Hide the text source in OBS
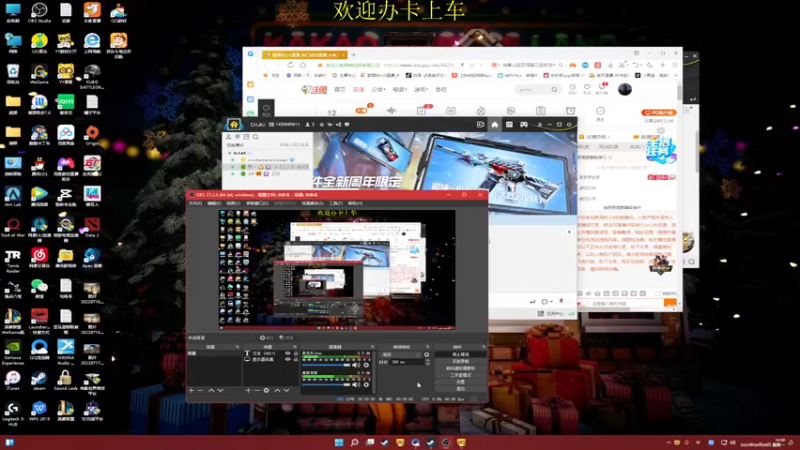This screenshot has width=800, height=450. pos(288,354)
